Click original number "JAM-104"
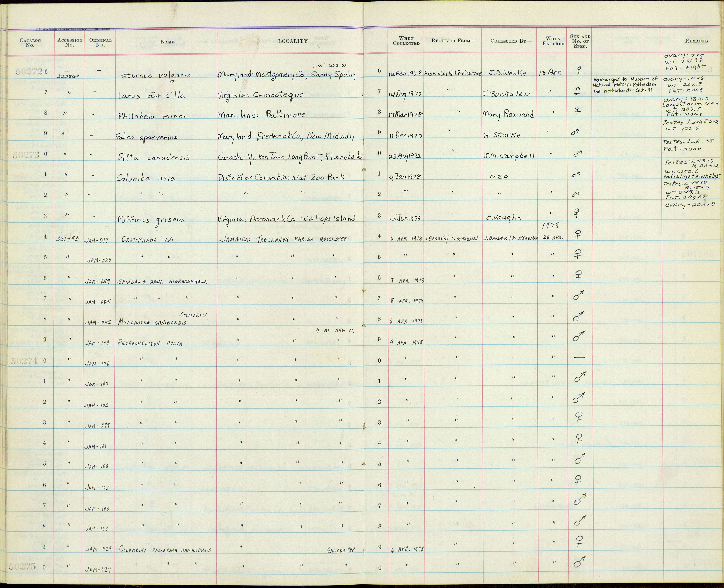This screenshot has width=724, height=588. (97, 343)
